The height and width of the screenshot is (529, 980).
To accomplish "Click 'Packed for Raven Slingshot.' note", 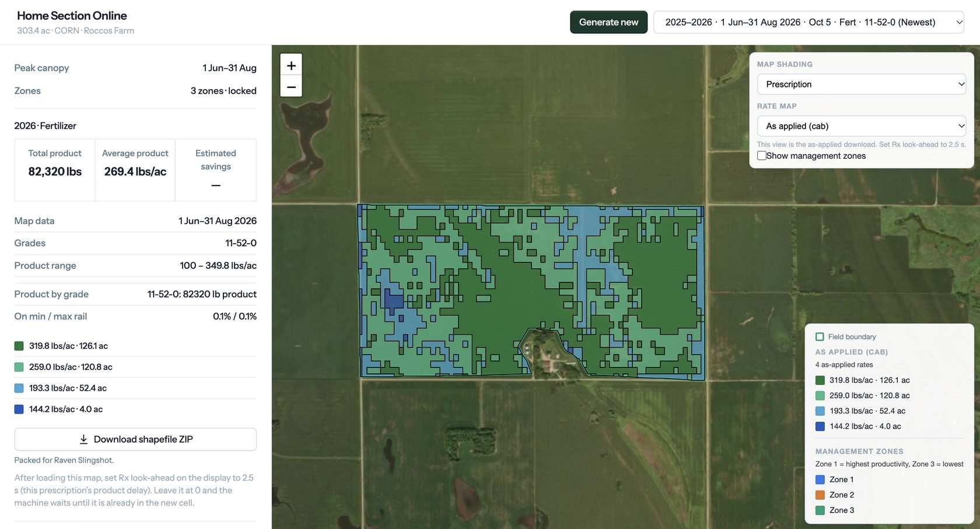I will [64, 460].
